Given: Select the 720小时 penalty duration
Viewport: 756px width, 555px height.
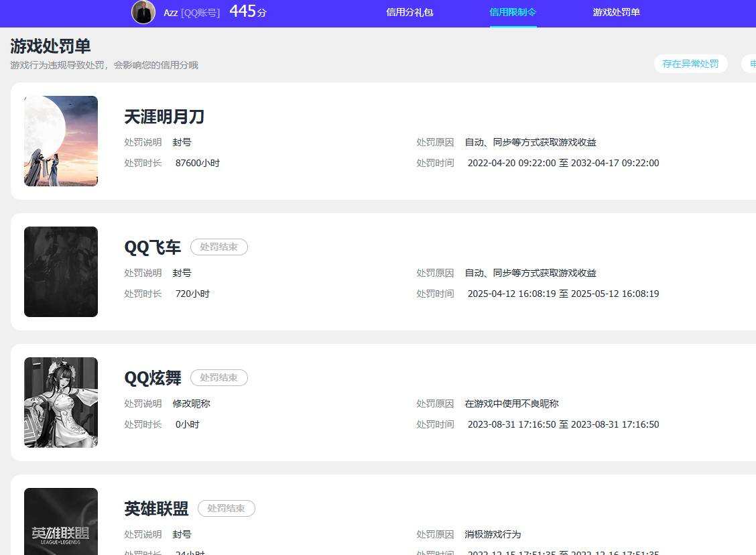Looking at the screenshot, I should (192, 294).
